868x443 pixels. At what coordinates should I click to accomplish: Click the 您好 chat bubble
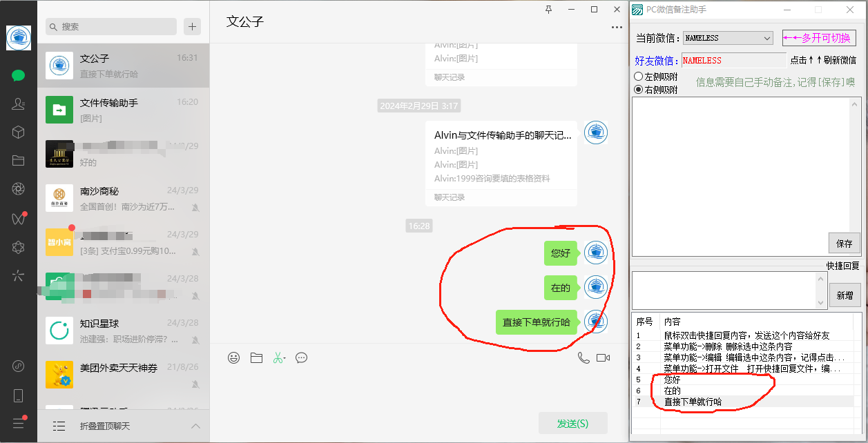(561, 253)
